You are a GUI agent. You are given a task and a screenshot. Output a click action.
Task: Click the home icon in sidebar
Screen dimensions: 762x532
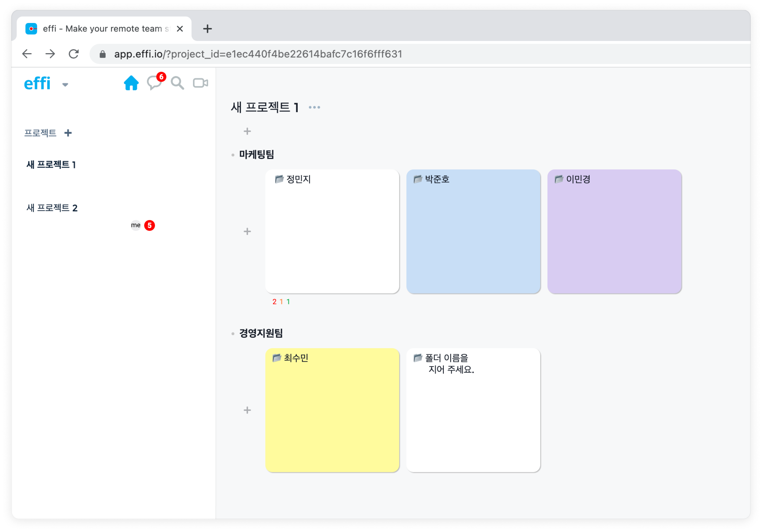[131, 83]
